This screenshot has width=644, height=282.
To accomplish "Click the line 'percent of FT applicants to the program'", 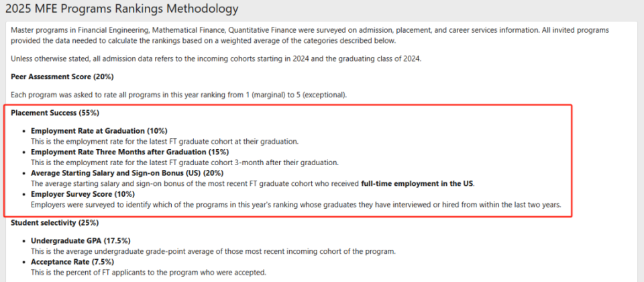I will (149, 272).
